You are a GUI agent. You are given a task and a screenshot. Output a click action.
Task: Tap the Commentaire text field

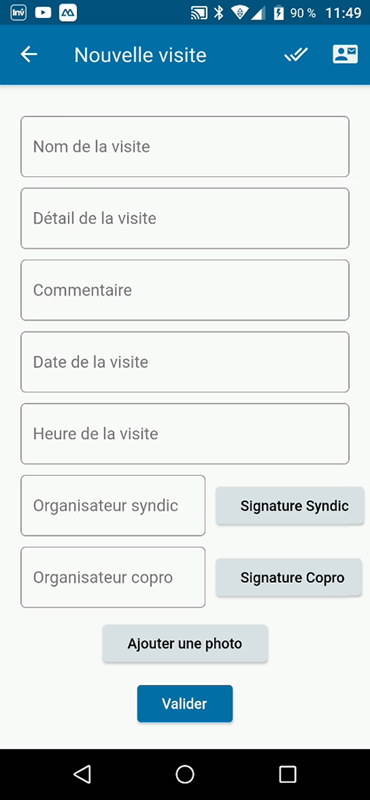(x=185, y=290)
